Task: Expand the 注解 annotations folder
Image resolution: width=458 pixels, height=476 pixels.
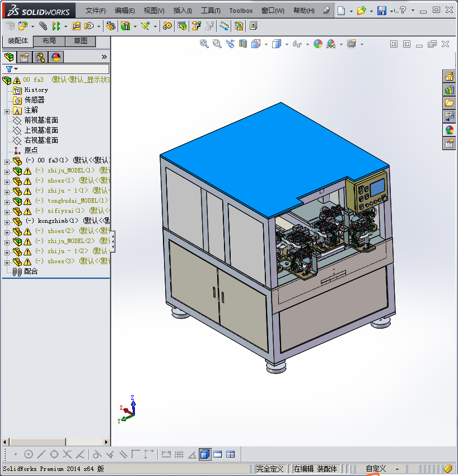Action: [x=7, y=111]
